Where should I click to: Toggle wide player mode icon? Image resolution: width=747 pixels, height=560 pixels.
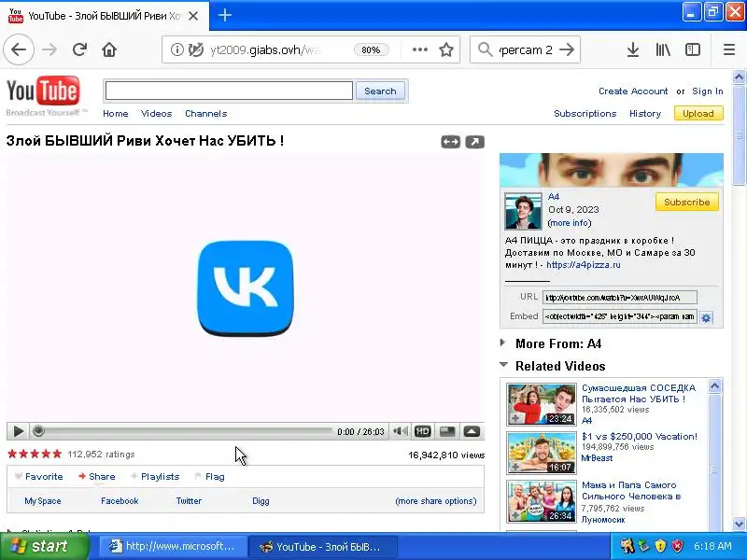(x=450, y=142)
